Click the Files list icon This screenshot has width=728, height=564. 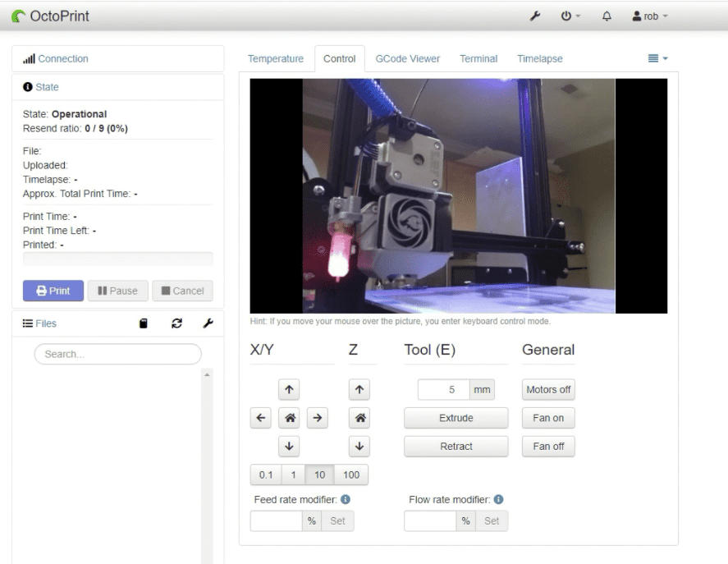click(x=27, y=323)
